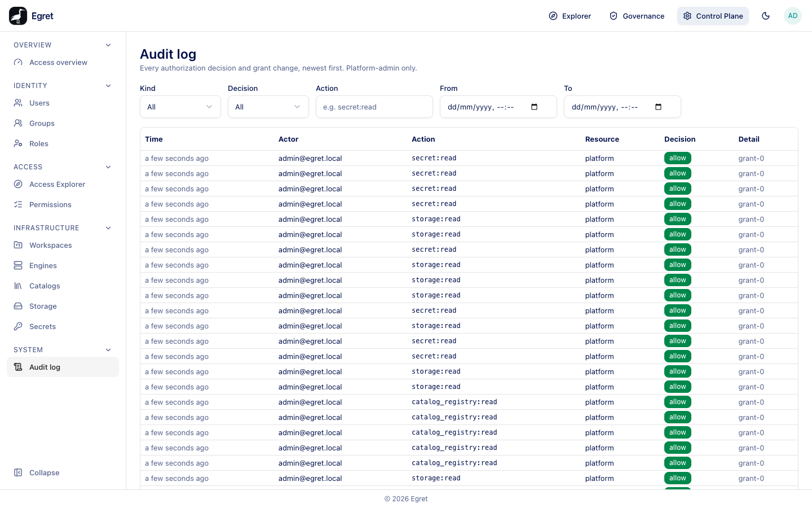Click the From date-time input
The height and width of the screenshot is (508, 812).
pos(498,107)
